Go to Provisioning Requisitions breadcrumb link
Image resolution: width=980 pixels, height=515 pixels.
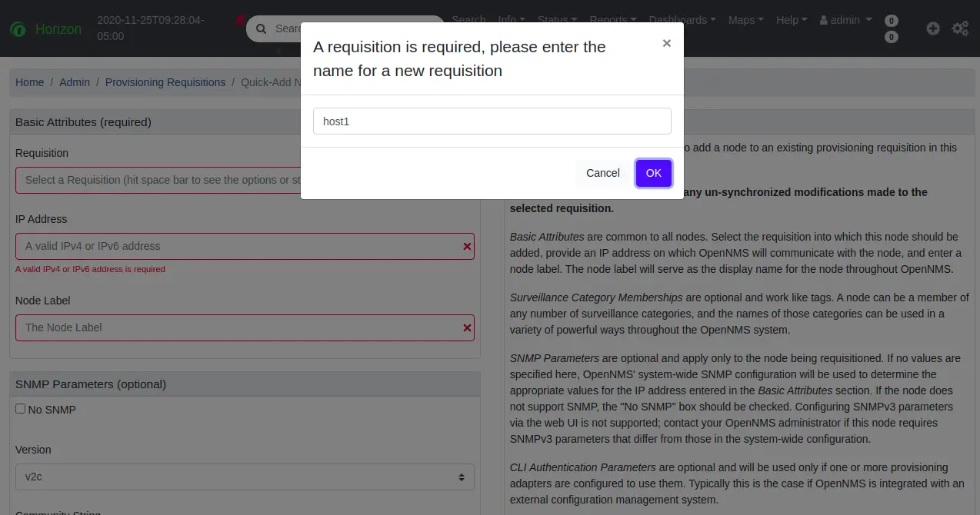[x=165, y=82]
